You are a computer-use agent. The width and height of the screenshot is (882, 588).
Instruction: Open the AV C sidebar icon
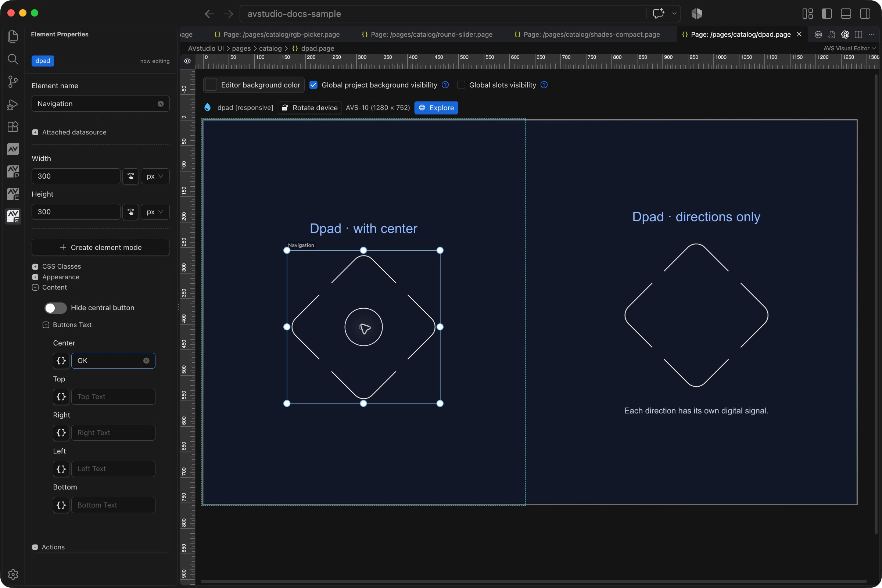tap(13, 194)
